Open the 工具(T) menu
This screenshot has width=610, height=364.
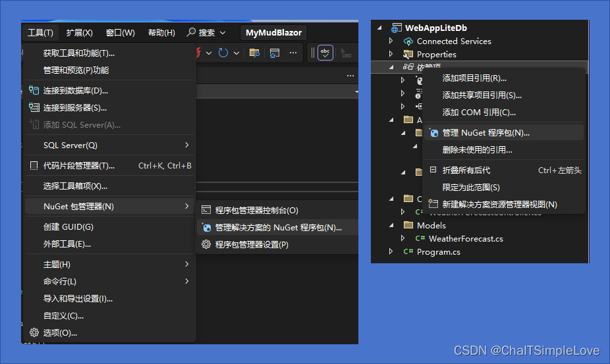click(x=40, y=33)
